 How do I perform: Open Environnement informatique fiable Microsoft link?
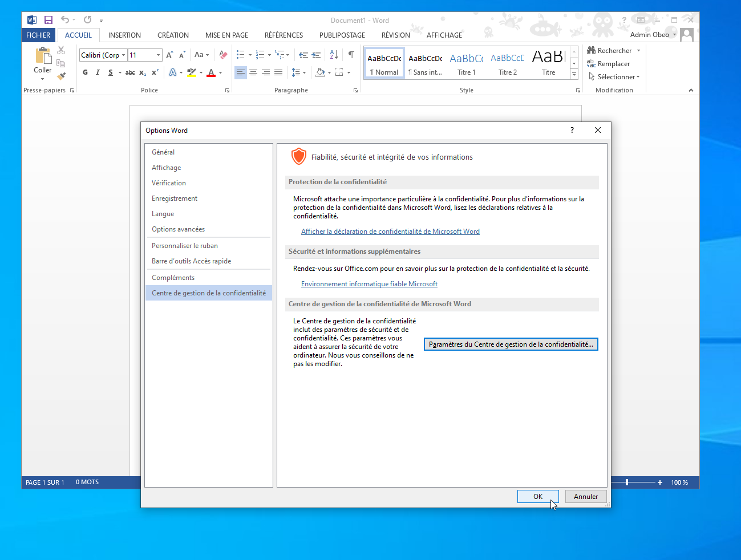pos(369,284)
